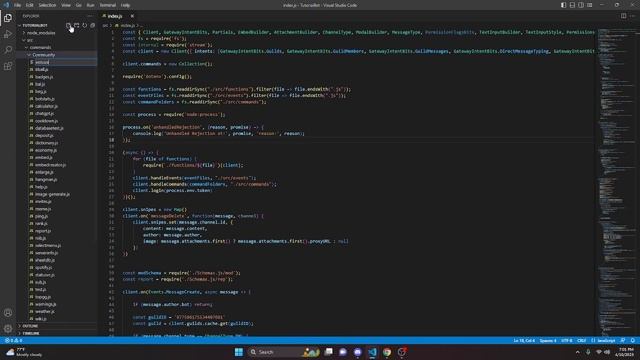This screenshot has width=640, height=360.
Task: Open dictionary.js in the file tree
Action: (46, 143)
